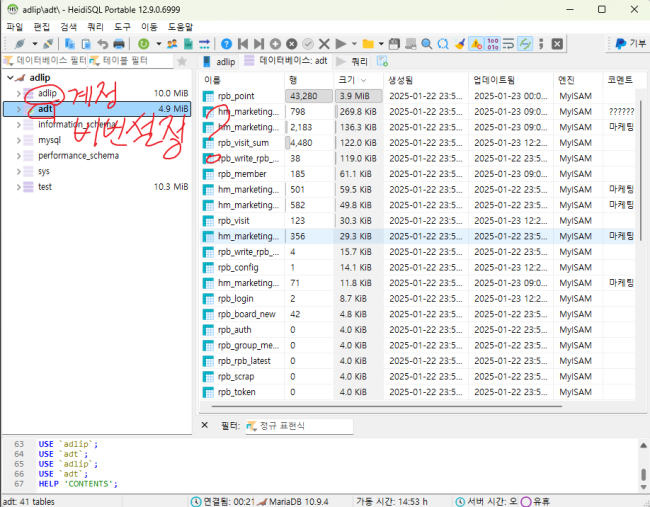Click the load SQL file folder icon
This screenshot has width=650, height=507.
[x=368, y=44]
